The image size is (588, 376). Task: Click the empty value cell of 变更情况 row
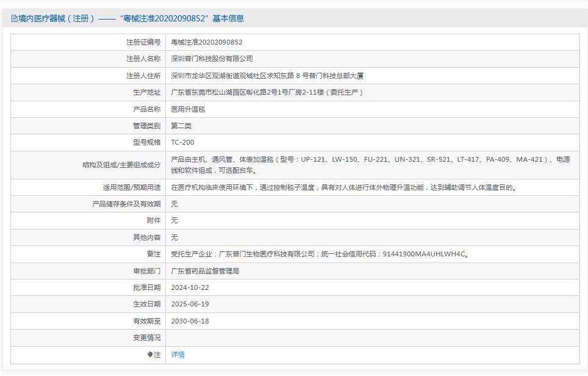coord(372,338)
